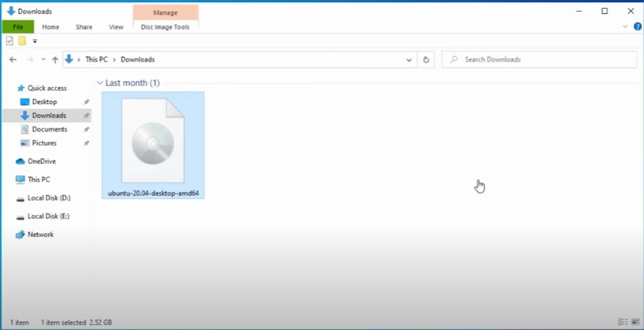Open OneDrive in the navigation pane

pos(42,161)
